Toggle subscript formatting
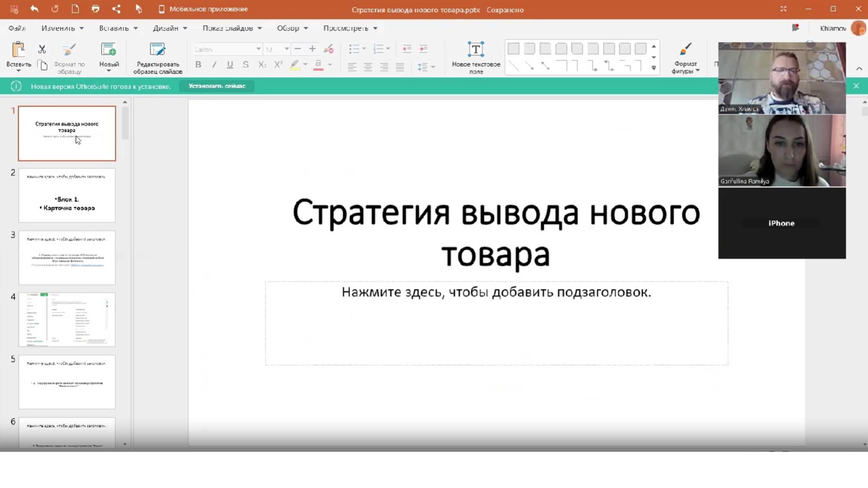 [x=262, y=65]
